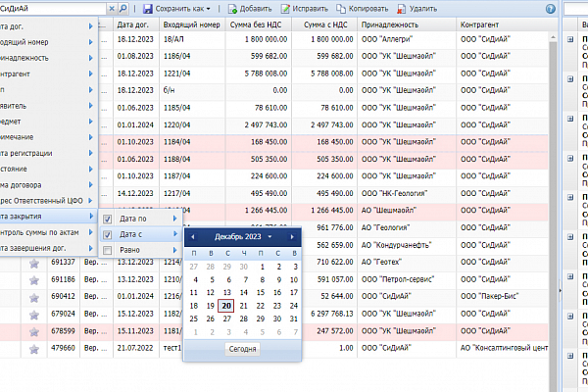Viewport: 588px width, 392px height.
Task: Sort by Сумма с НДС column header
Action: click(x=324, y=24)
